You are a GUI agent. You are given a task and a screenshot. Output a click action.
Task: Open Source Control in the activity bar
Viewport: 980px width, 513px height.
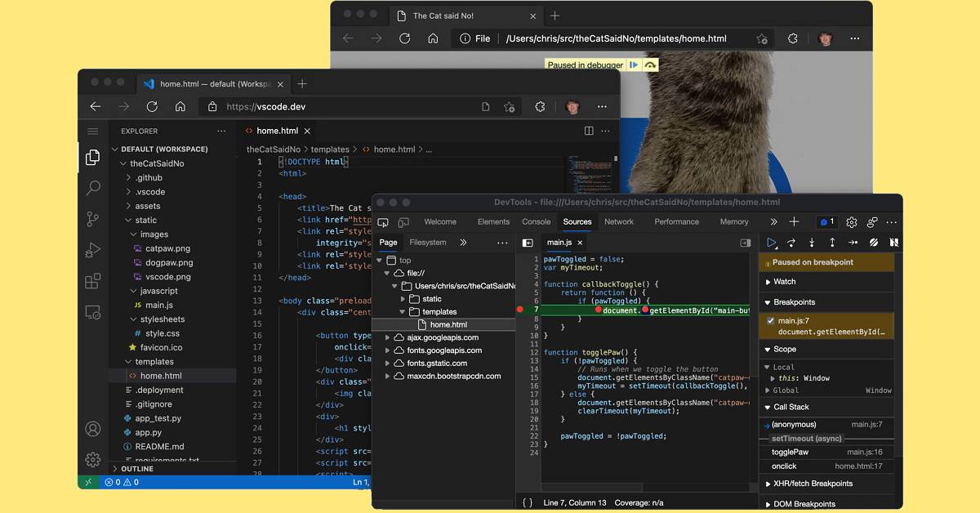click(x=93, y=219)
